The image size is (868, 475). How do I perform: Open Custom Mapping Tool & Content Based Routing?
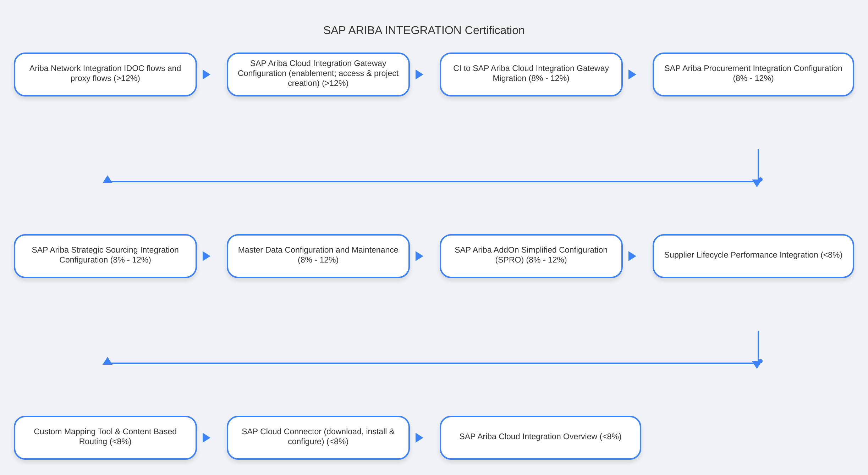105,438
